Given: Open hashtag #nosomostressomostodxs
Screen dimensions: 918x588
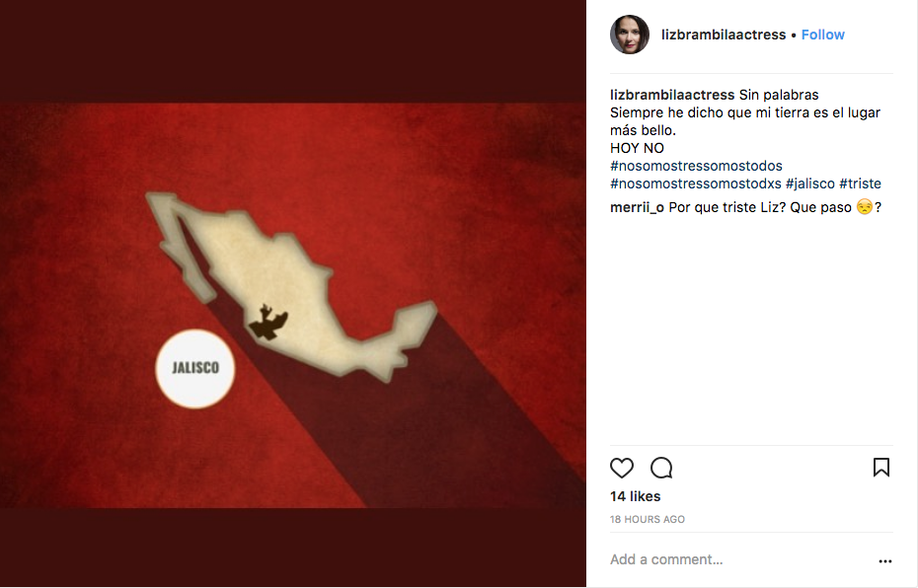Looking at the screenshot, I should tap(696, 184).
